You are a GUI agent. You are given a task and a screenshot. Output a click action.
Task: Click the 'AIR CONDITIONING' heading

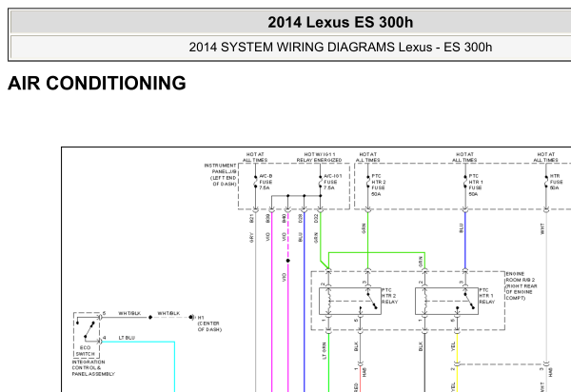pyautogui.click(x=97, y=84)
